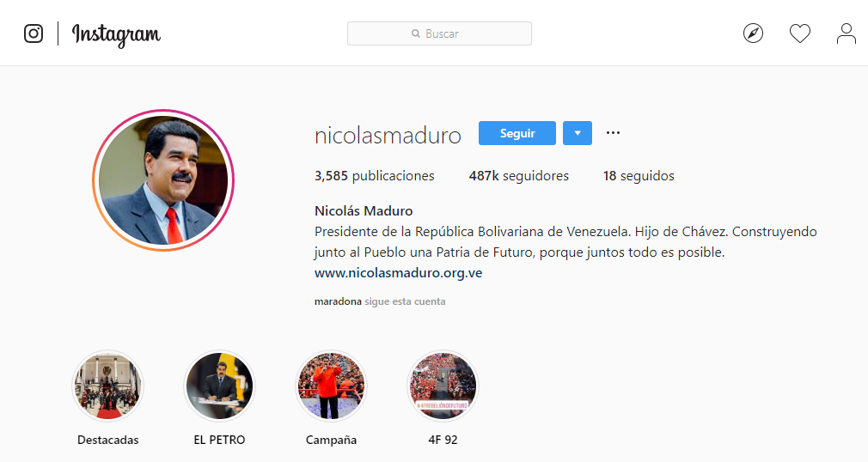This screenshot has height=462, width=868.
Task: Click the search magnifier icon
Action: pos(416,33)
